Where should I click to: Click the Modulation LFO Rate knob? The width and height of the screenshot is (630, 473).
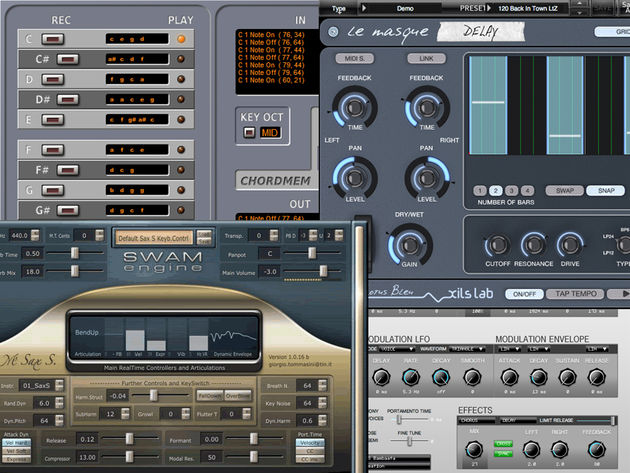[411, 377]
